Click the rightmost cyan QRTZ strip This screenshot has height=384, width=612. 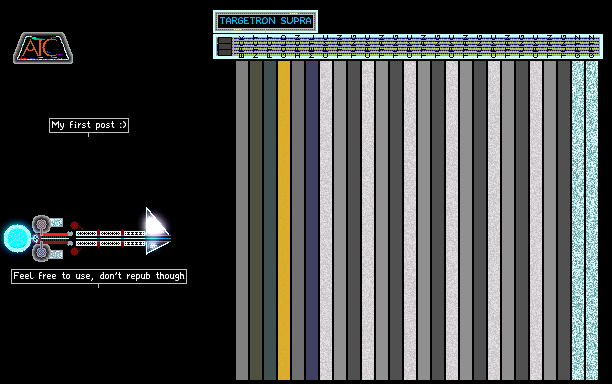point(592,220)
